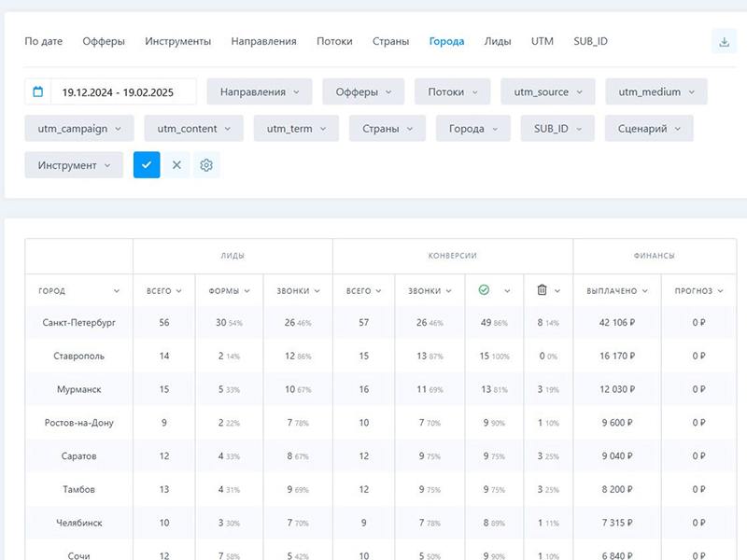Click Санкт-Петербург total leads value 56
The image size is (747, 560).
point(164,322)
